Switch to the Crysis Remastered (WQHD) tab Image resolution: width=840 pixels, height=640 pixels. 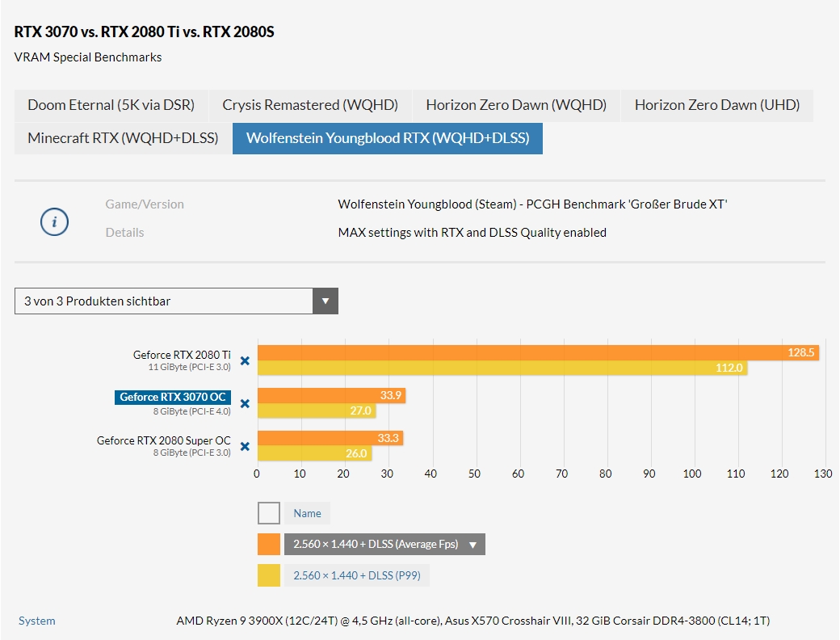coord(310,105)
